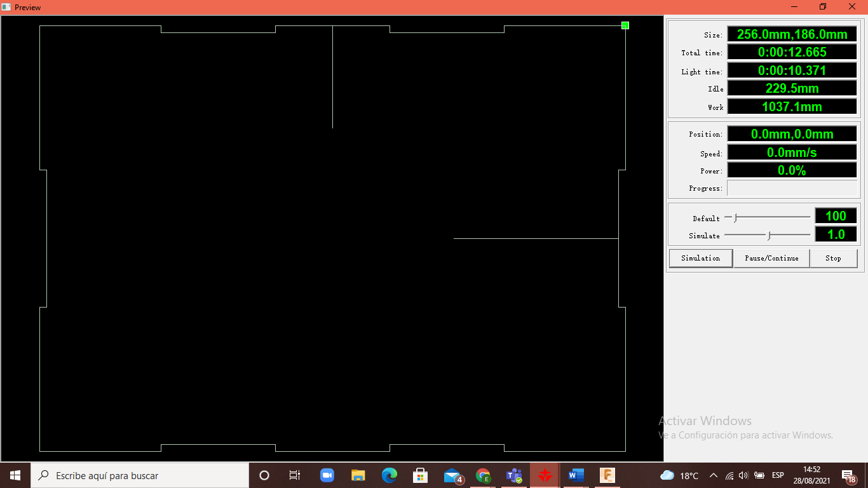The height and width of the screenshot is (488, 868).
Task: Show hidden system tray icons
Action: [x=713, y=475]
